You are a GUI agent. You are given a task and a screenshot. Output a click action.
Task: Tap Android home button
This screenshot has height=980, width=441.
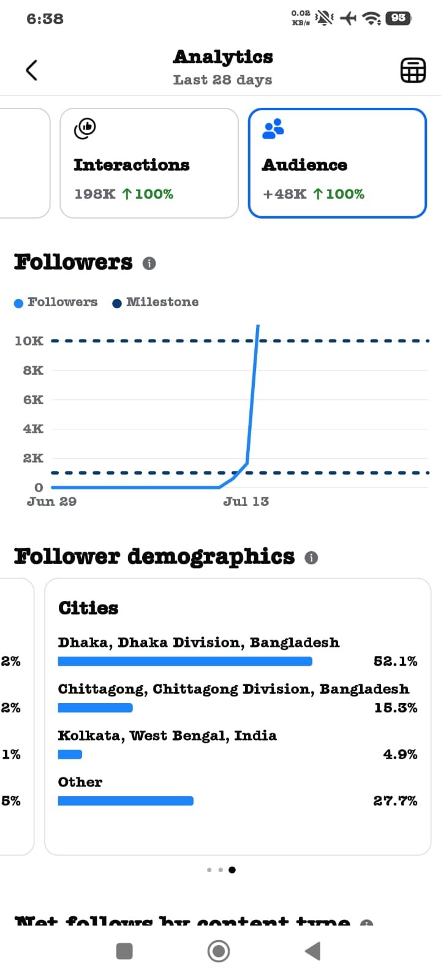tap(219, 951)
